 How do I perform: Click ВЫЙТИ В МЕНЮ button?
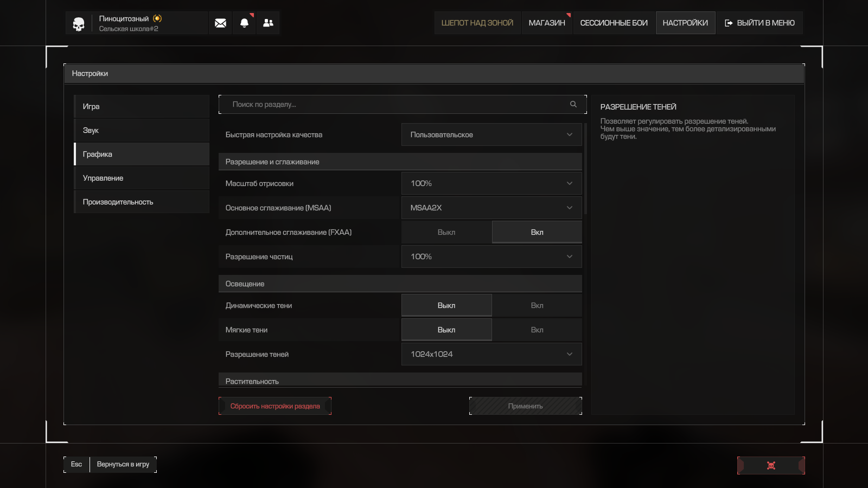click(759, 23)
